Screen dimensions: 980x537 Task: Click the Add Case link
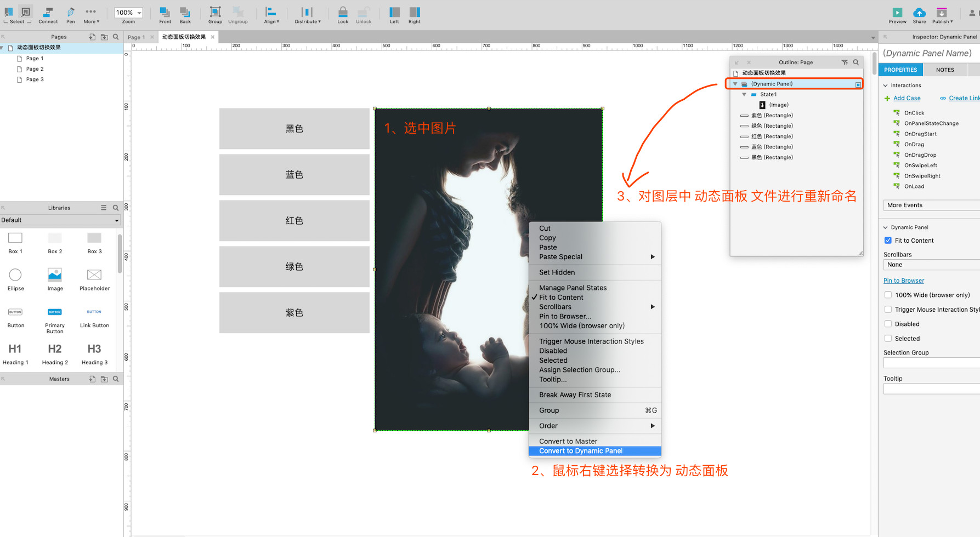[906, 98]
